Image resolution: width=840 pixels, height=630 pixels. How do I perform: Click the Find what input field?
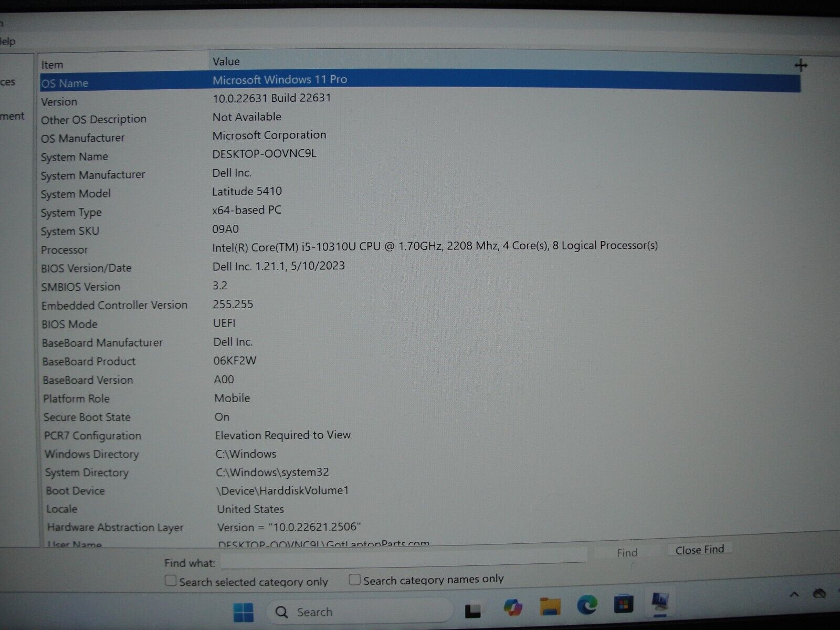(x=404, y=560)
